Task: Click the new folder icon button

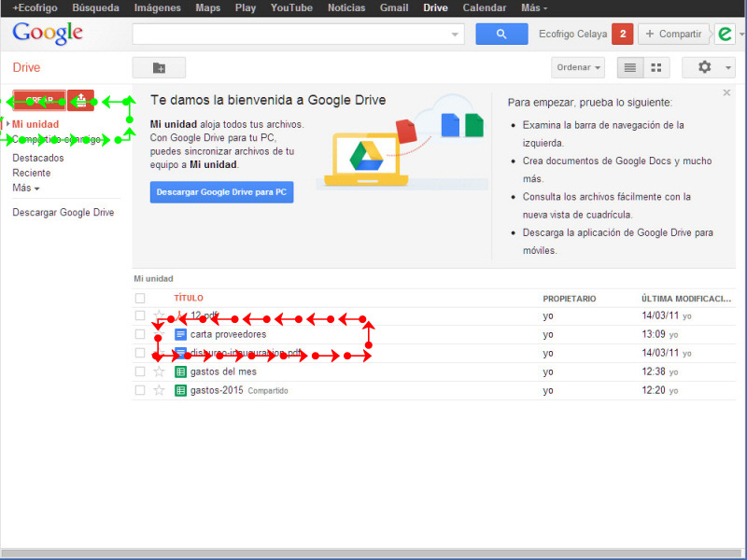Action: coord(159,67)
